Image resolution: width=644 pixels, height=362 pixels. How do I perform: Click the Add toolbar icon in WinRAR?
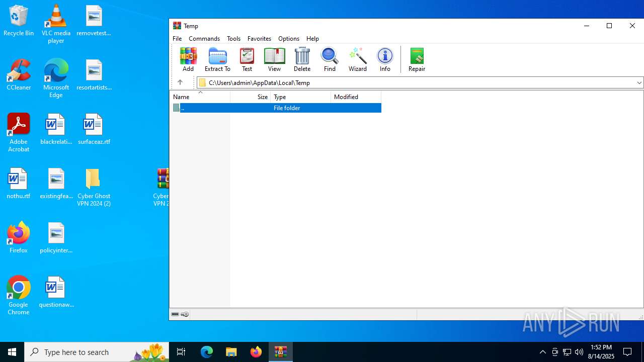[188, 59]
